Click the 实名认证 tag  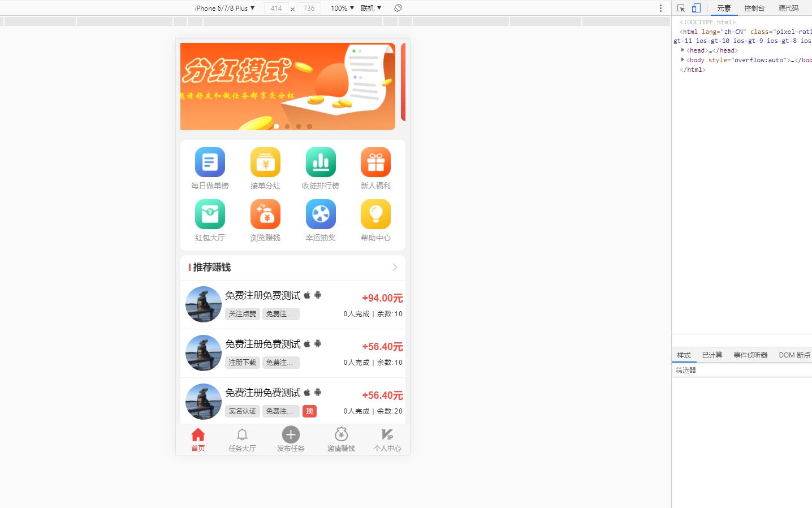pos(243,411)
